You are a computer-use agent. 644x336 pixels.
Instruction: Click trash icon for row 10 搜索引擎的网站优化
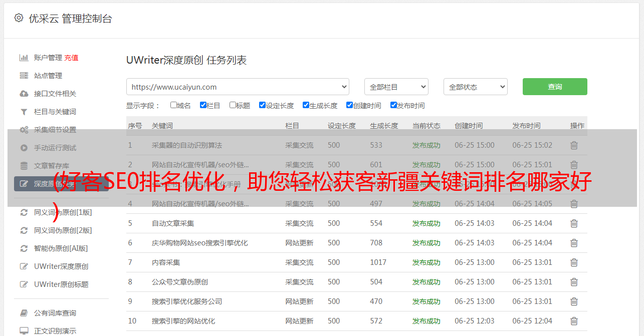pyautogui.click(x=574, y=321)
